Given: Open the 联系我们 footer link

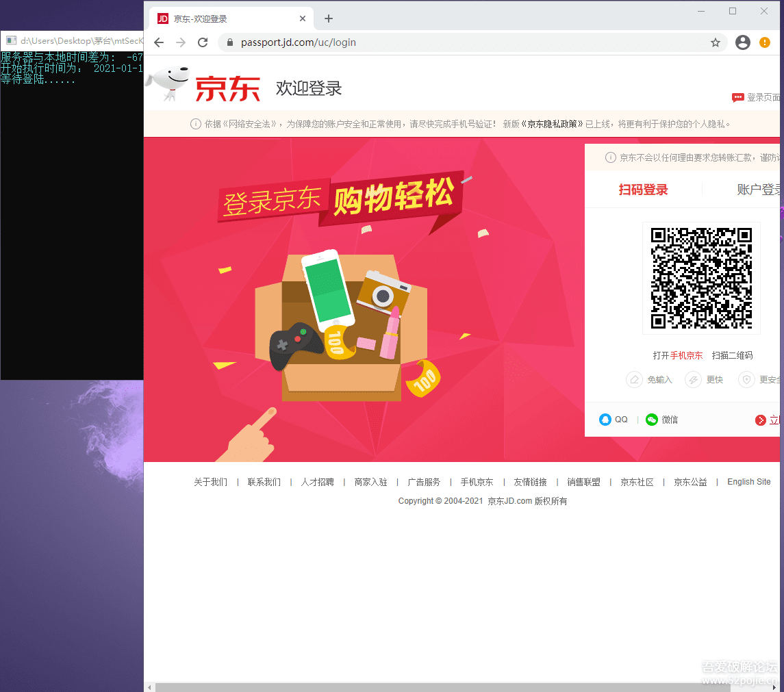Looking at the screenshot, I should (x=264, y=482).
